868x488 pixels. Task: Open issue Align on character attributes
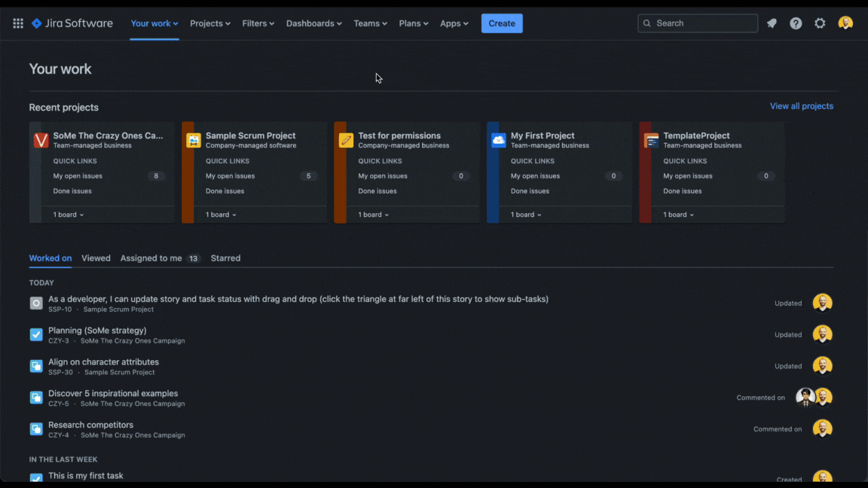pos(103,361)
